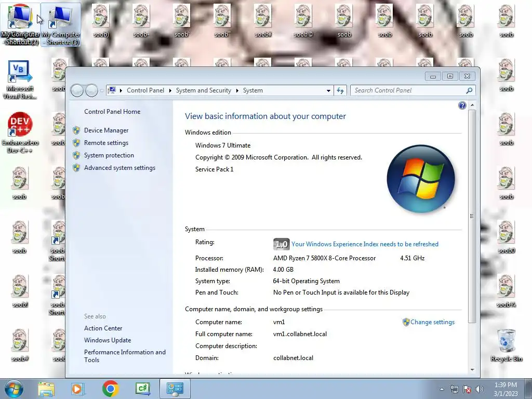
Task: Open Action Center under See also
Action: click(103, 328)
